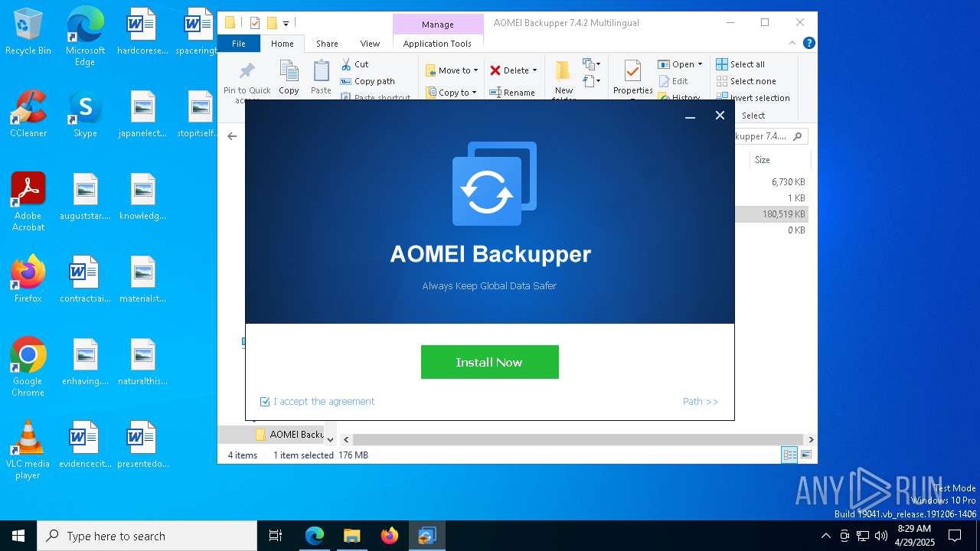The width and height of the screenshot is (980, 551).
Task: Switch to Details view icon in status bar
Action: [789, 455]
